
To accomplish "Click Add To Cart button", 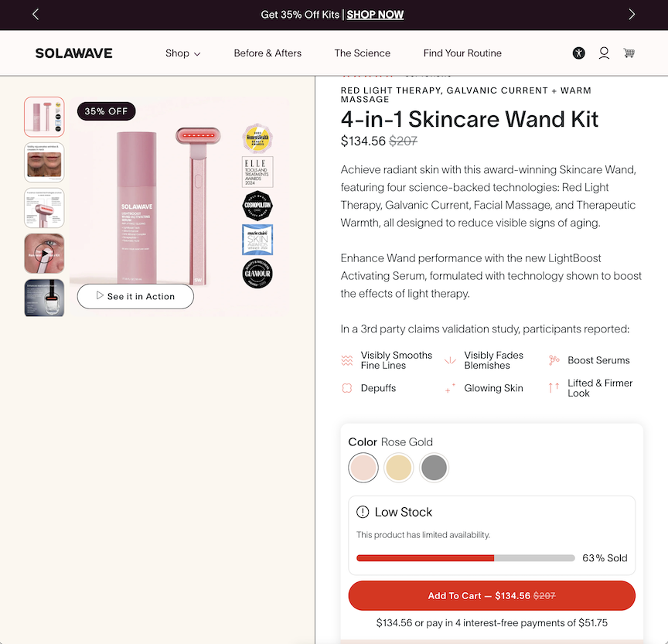I will click(x=492, y=595).
